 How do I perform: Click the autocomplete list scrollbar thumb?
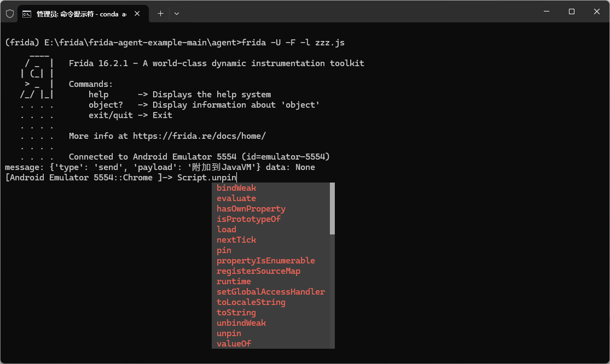[332, 209]
